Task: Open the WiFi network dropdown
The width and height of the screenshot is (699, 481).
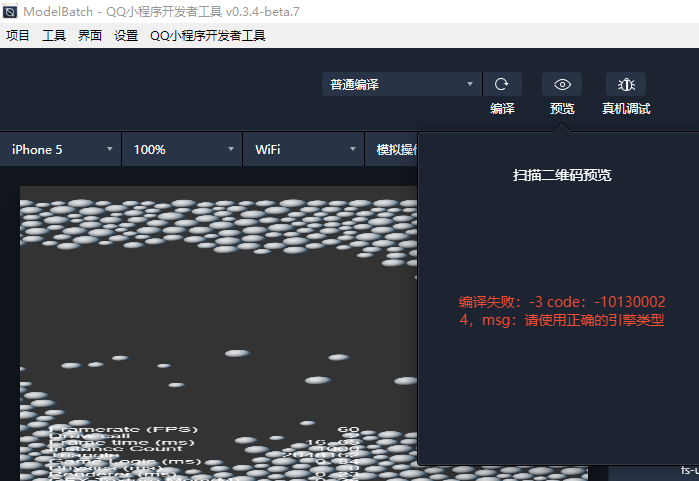Action: coord(304,149)
